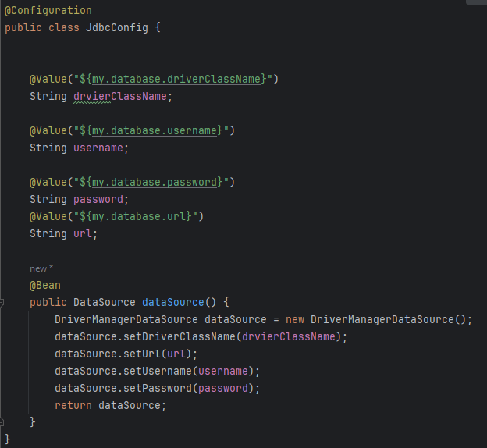The height and width of the screenshot is (448, 487).
Task: Click the public keyword before DataSource
Action: (x=48, y=302)
